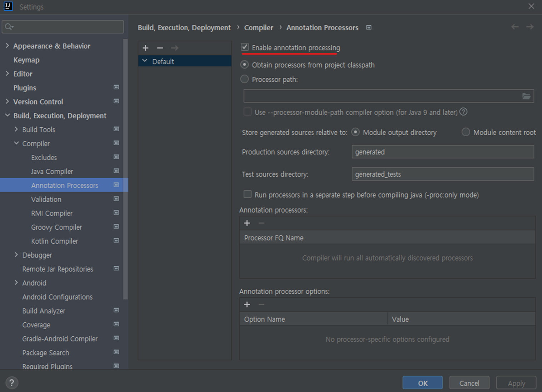542x392 pixels.
Task: Open the Plugins settings page
Action: coord(25,88)
